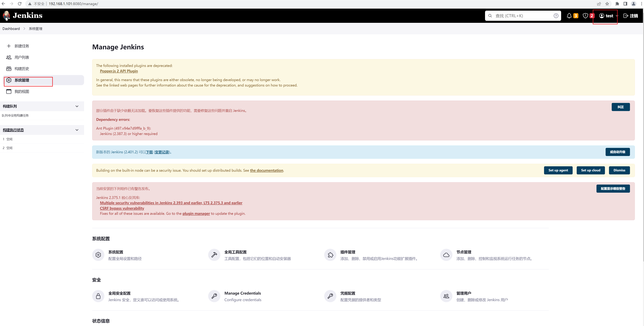Click the 注销 logout text
644x326 pixels.
[x=634, y=16]
